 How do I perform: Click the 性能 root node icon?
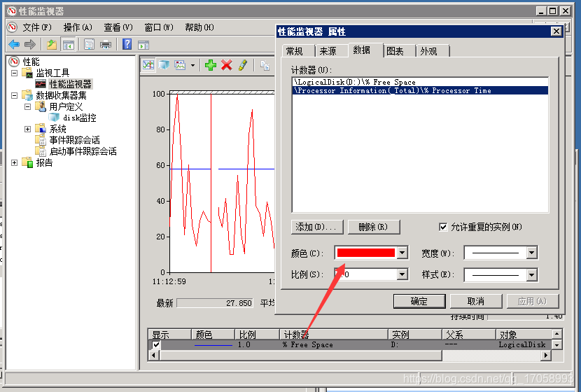pyautogui.click(x=14, y=62)
